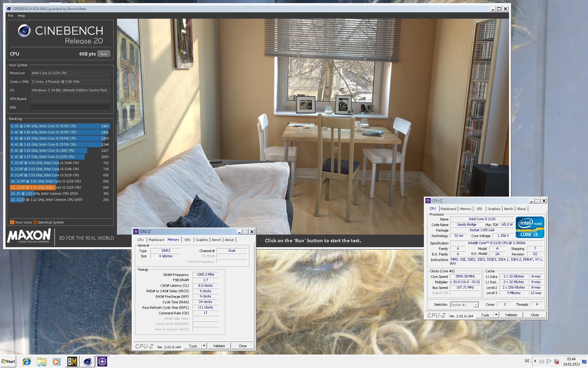Switch to Cinebench via taskbar icon
Screen dimensions: 588x368
click(x=87, y=362)
